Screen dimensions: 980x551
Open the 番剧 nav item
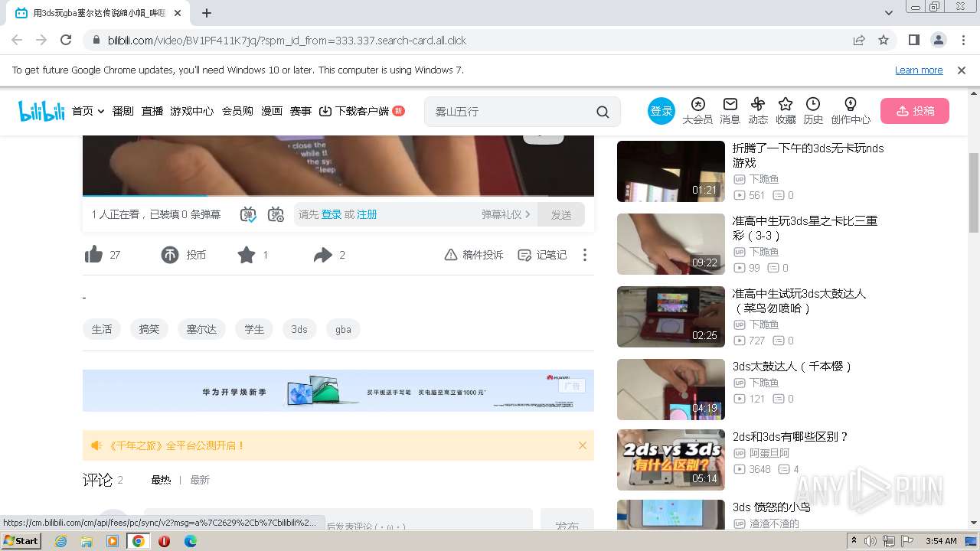(x=122, y=111)
